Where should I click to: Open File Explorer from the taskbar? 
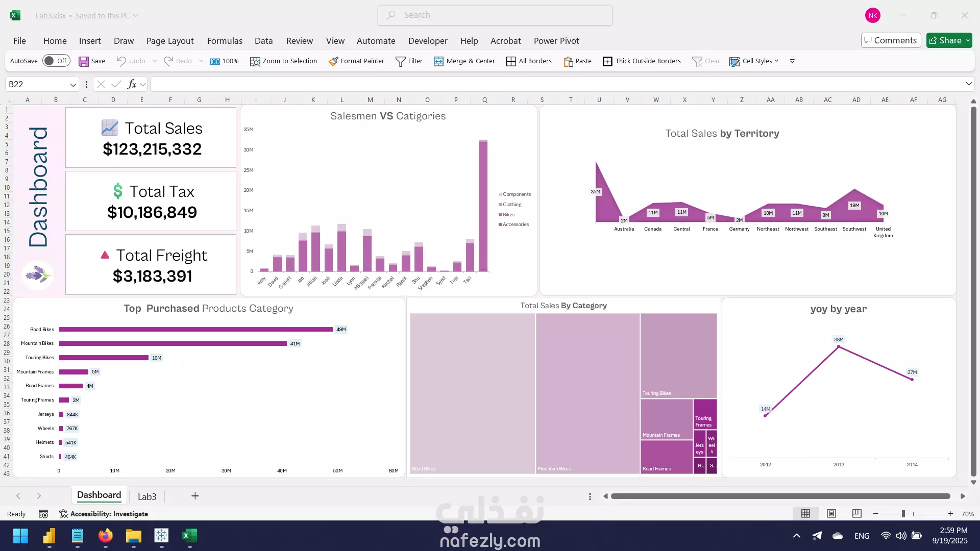134,536
